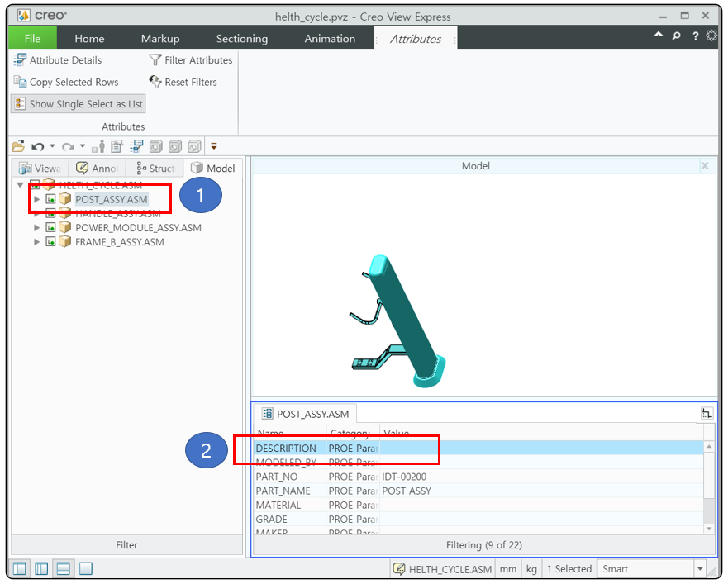Select POWER_MODULE_ASSY.ASM in the tree
The image size is (728, 584).
(x=138, y=228)
